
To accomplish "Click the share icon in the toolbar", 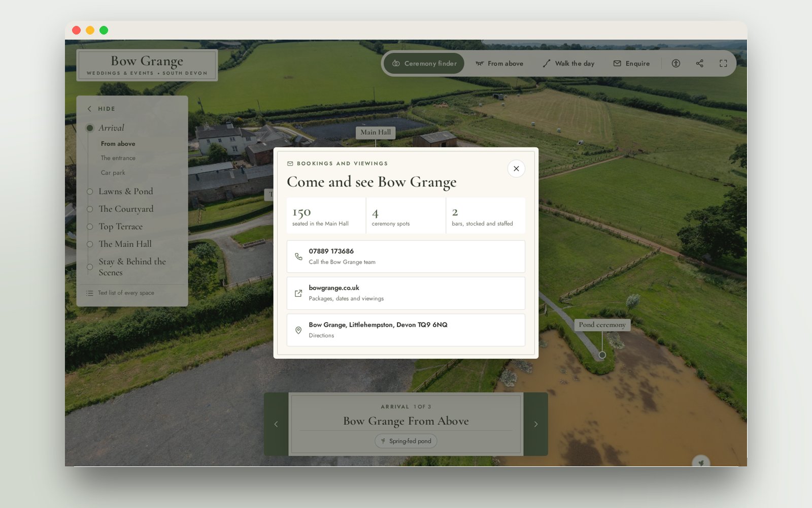I will 699,63.
